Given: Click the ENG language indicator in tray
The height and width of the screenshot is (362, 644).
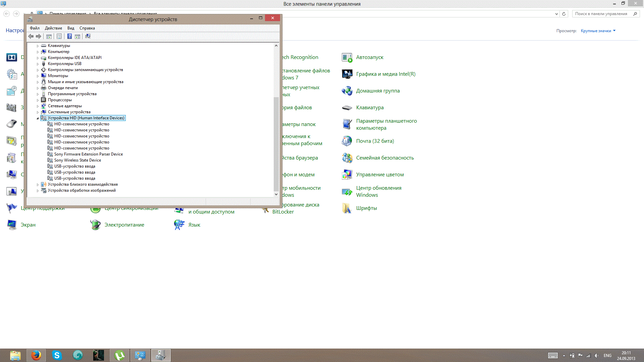Looking at the screenshot, I should click(607, 356).
